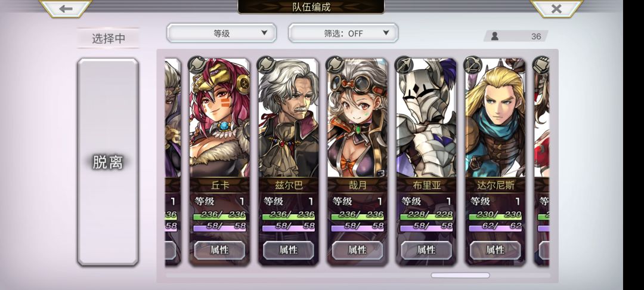Close the team formation screen
Viewport: 644px width, 290px height.
pos(556,8)
